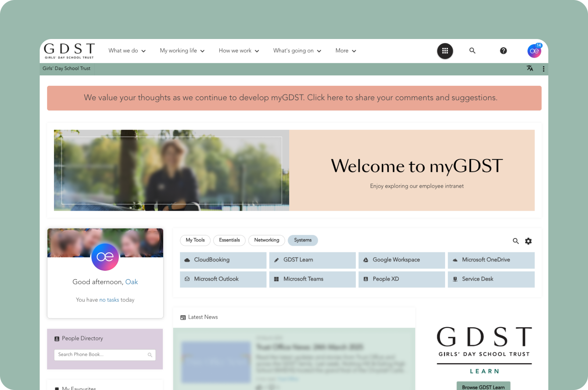Expand the What's going on dropdown
Image resolution: width=588 pixels, height=390 pixels.
tap(297, 51)
